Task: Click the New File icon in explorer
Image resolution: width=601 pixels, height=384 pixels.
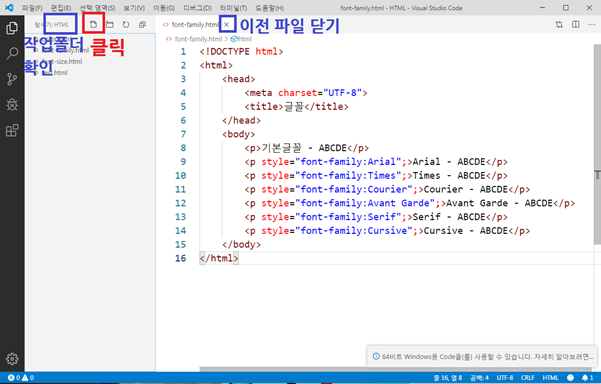Action: (94, 25)
